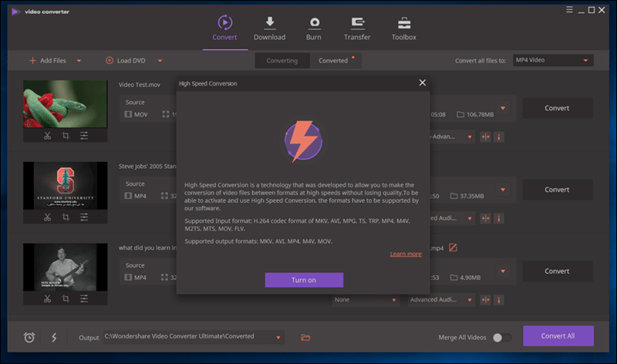The height and width of the screenshot is (364, 617).
Task: Crop the banjo player video
Action: point(66,298)
